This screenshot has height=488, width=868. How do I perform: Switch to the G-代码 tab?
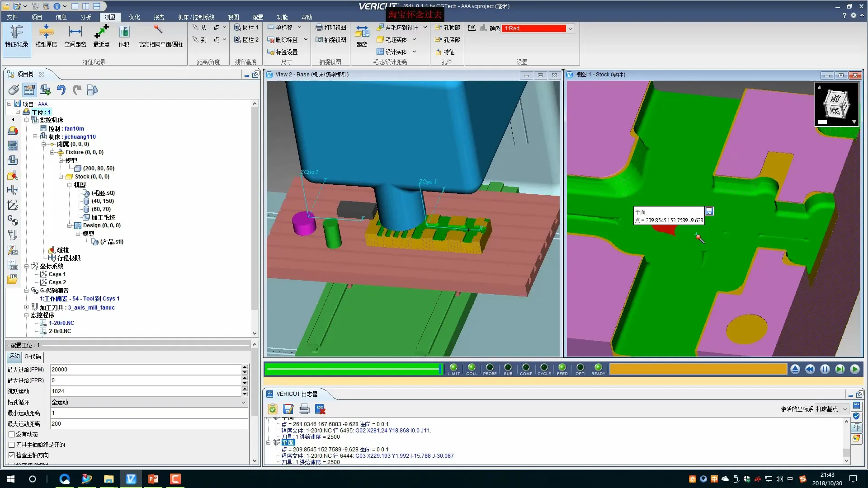point(33,357)
